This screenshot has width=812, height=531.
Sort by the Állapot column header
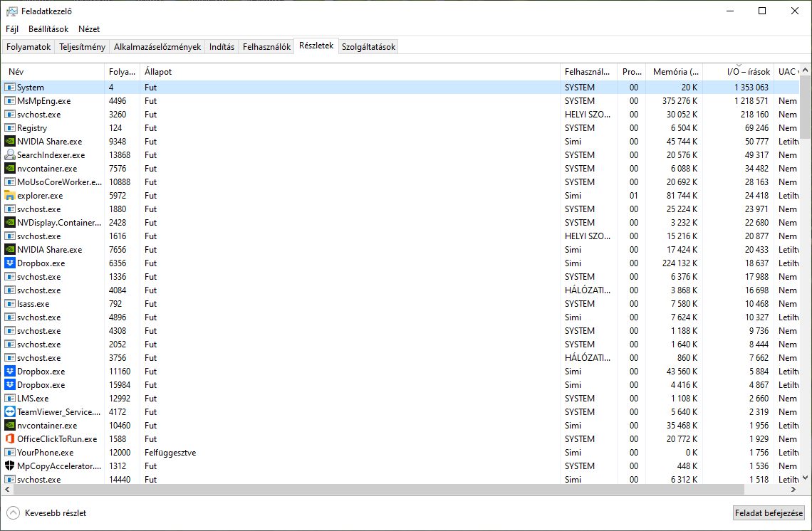coord(350,72)
